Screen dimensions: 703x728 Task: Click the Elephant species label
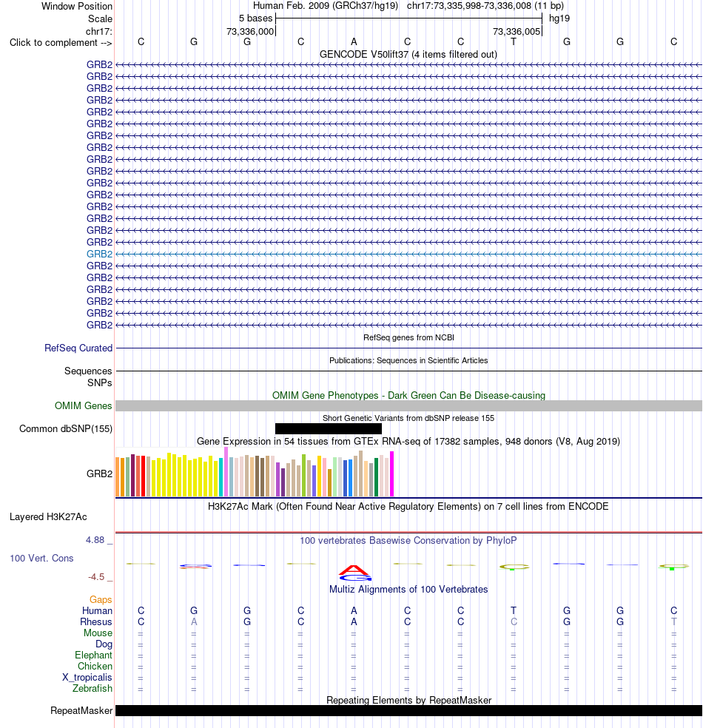click(x=93, y=655)
